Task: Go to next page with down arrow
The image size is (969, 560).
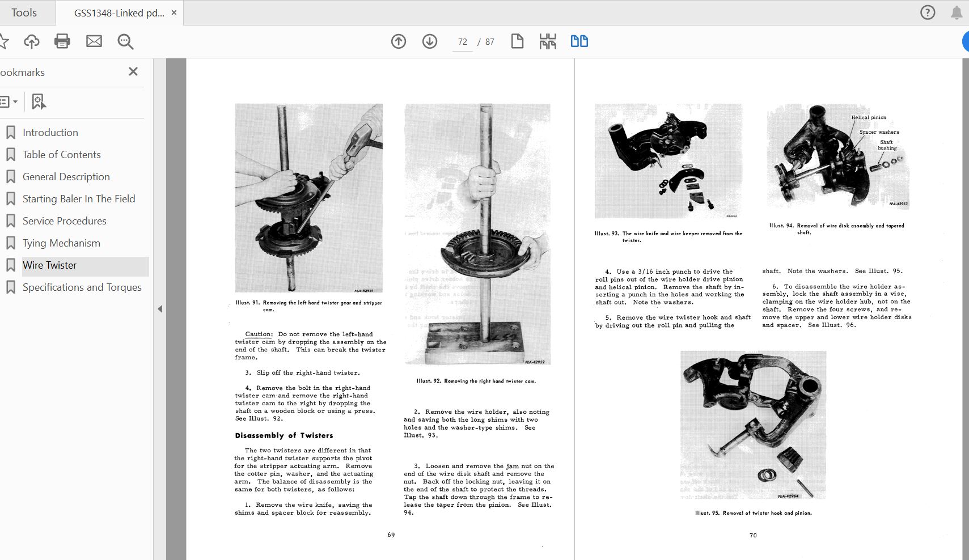Action: (430, 41)
